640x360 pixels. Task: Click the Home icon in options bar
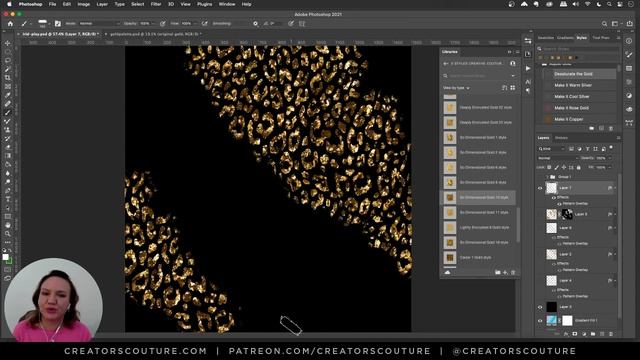point(10,24)
